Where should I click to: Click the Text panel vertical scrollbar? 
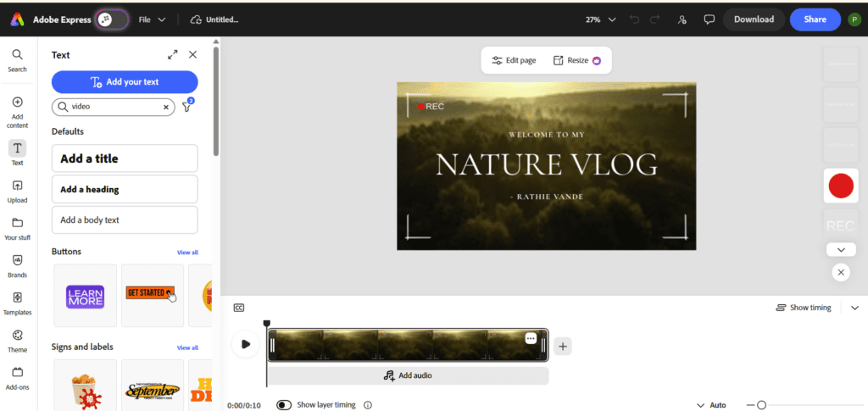(216, 99)
